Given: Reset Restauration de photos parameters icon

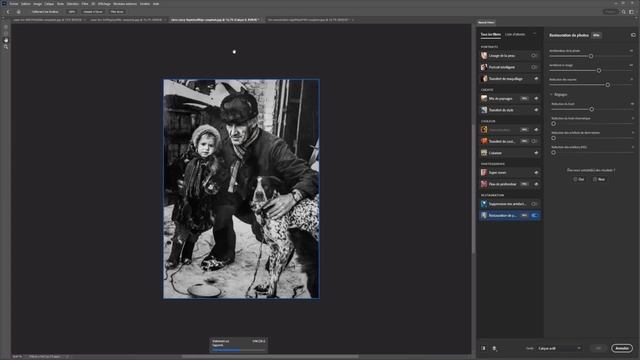Looking at the screenshot, I should point(633,35).
